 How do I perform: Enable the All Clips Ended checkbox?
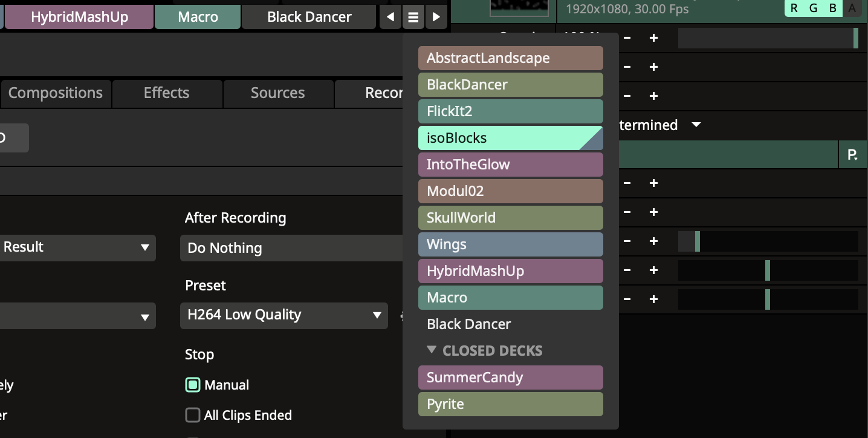pos(193,415)
